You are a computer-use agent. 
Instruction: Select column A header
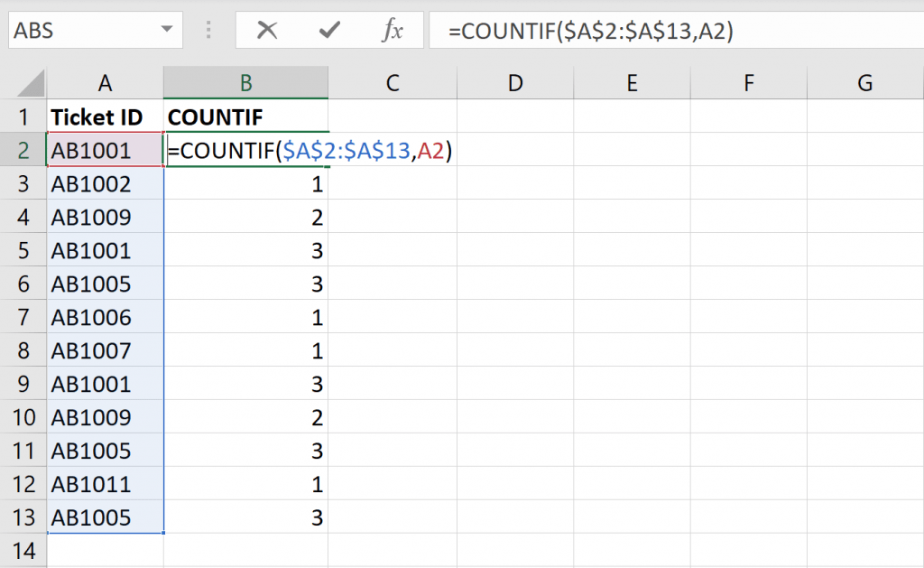tap(105, 82)
